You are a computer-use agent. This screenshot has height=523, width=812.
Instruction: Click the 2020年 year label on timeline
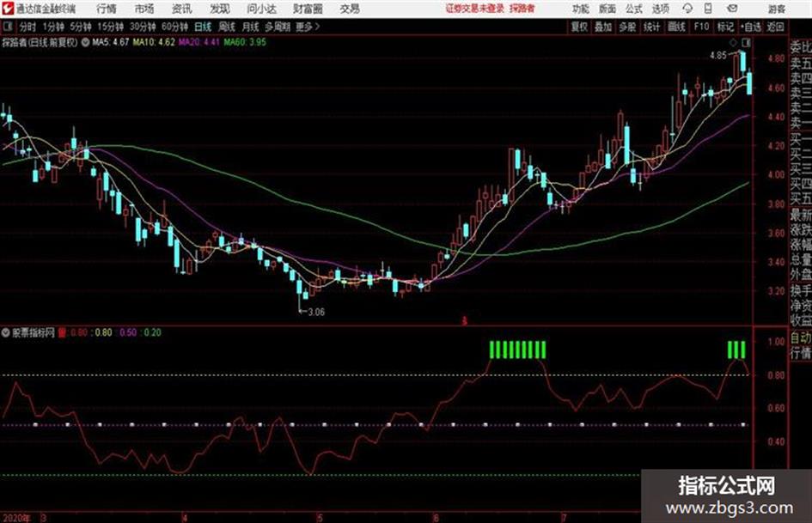tap(16, 518)
